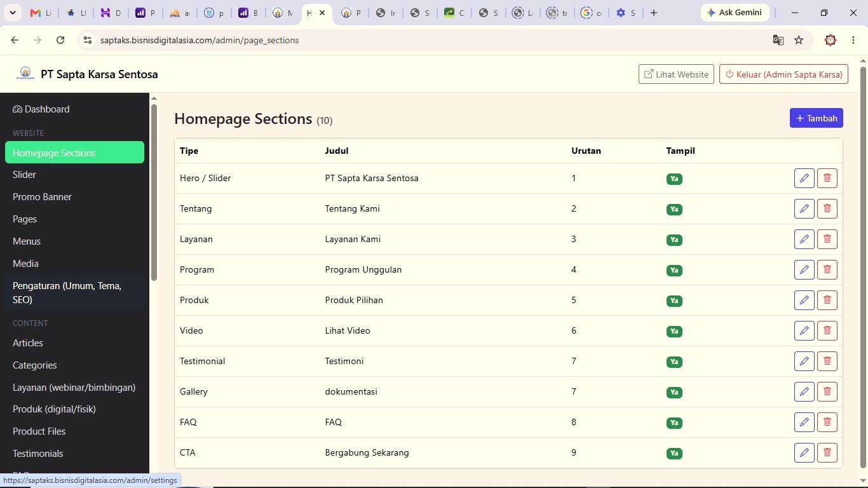Click the Tambah button
Image resolution: width=868 pixels, height=488 pixels.
pos(817,118)
